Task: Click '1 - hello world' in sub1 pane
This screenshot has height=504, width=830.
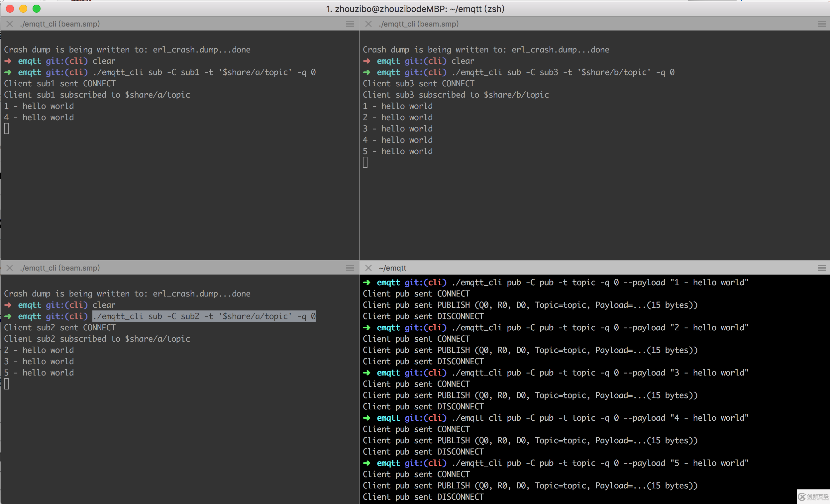Action: pos(39,106)
